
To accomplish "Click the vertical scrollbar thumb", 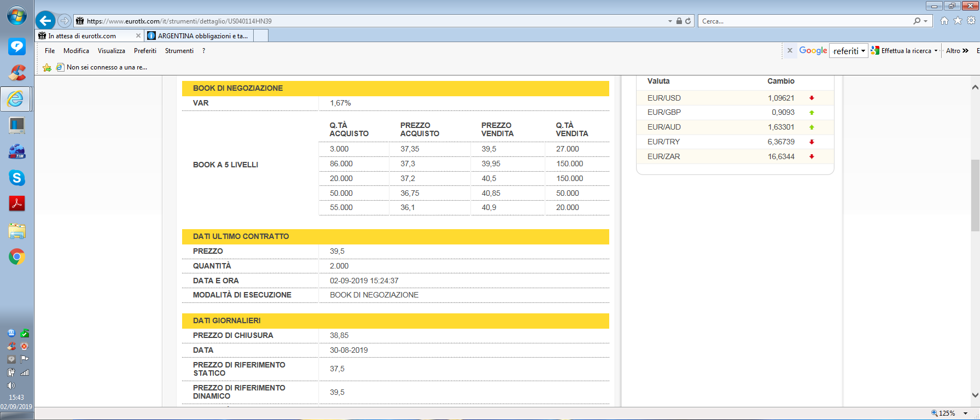I will [x=975, y=195].
